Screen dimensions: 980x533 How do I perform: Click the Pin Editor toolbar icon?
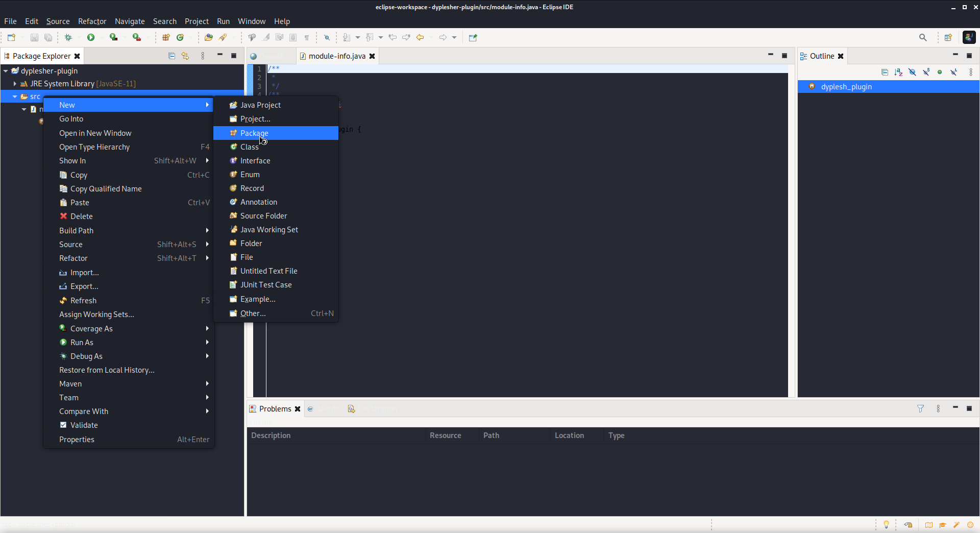click(x=473, y=37)
